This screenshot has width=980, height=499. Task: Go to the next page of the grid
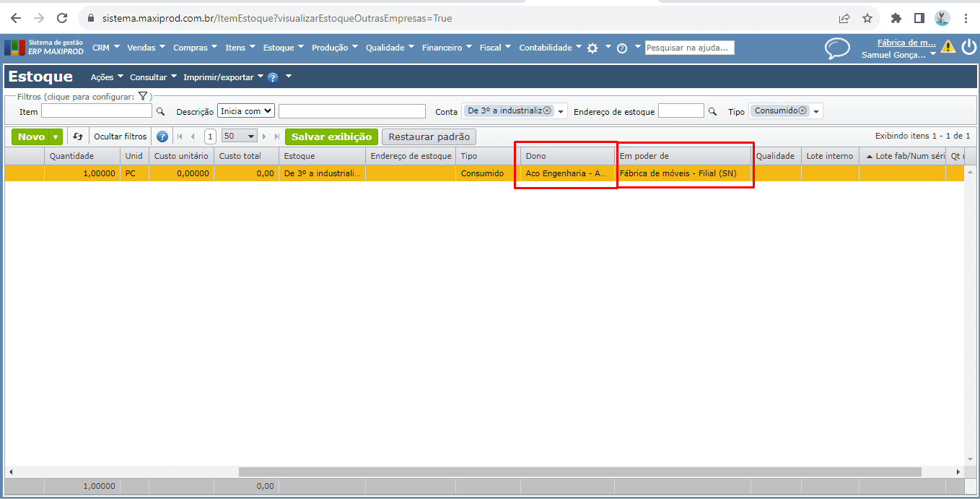264,136
